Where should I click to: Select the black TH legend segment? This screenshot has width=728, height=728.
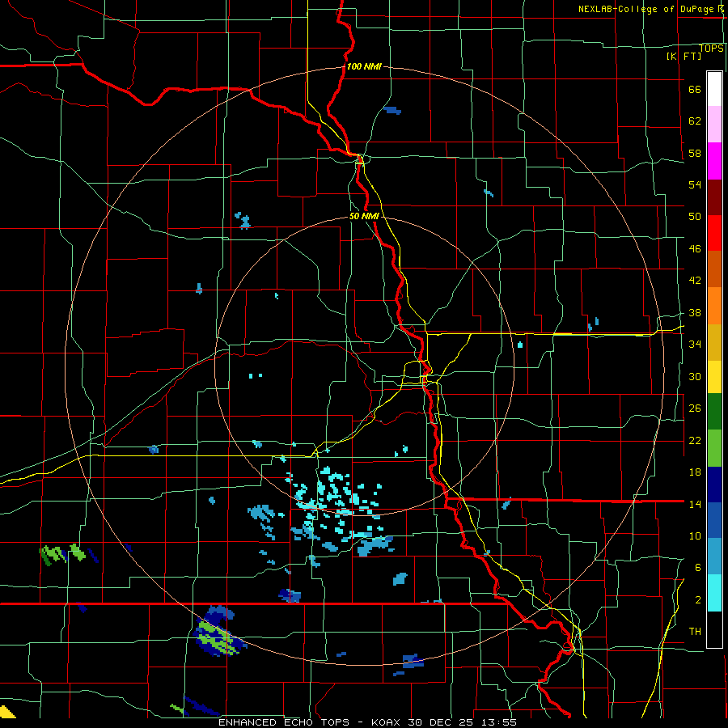714,629
